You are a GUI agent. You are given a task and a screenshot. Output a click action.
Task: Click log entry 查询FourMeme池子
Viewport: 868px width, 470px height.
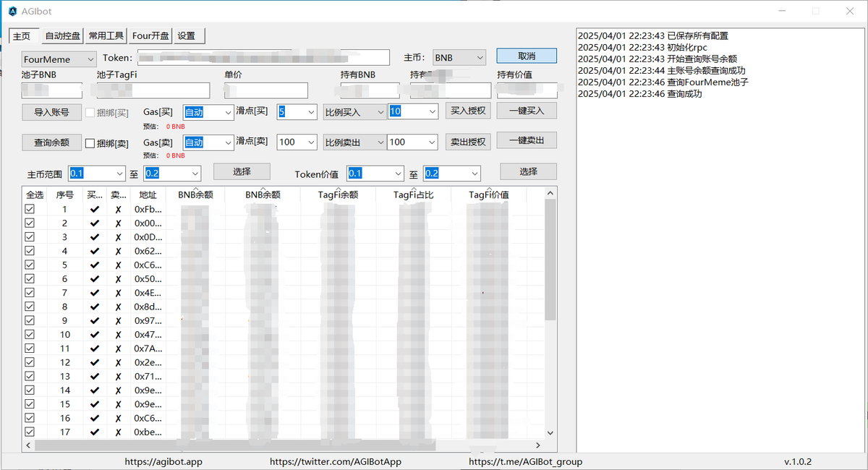663,82
